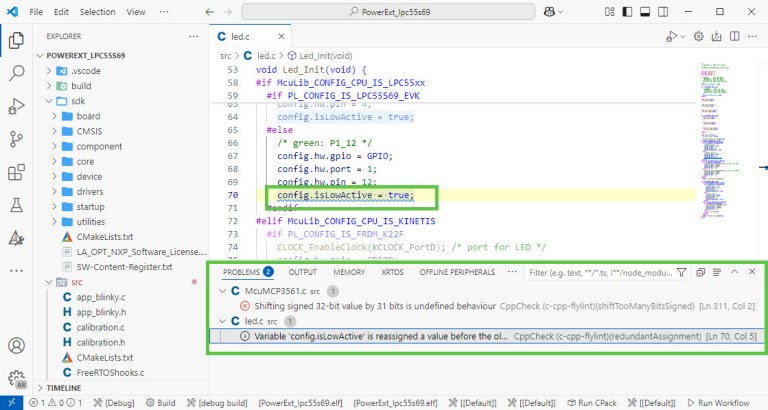Open the File menu
Viewport: 768px width, 410px height.
[36, 12]
